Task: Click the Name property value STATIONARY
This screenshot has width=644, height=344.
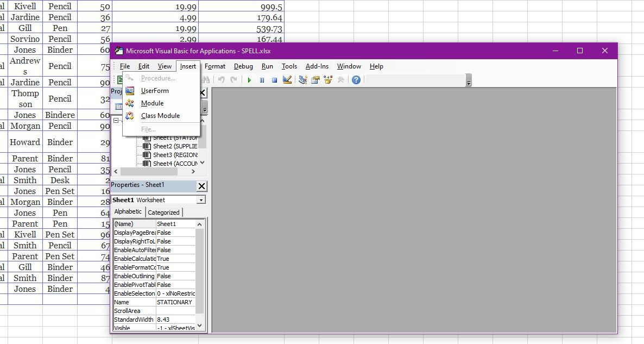Action: [175, 302]
